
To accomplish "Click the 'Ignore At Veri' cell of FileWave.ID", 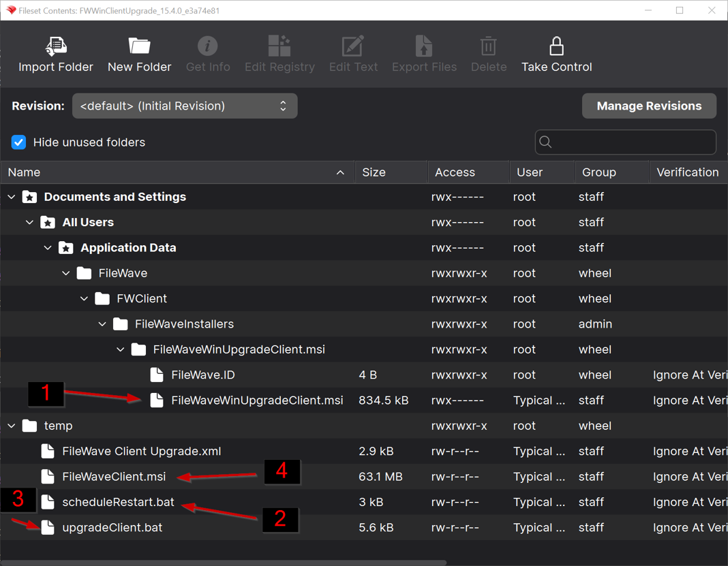I will coord(690,375).
